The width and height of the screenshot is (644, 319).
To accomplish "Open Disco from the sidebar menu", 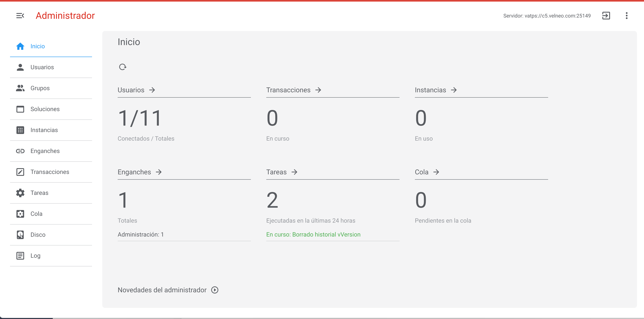I will (x=51, y=235).
